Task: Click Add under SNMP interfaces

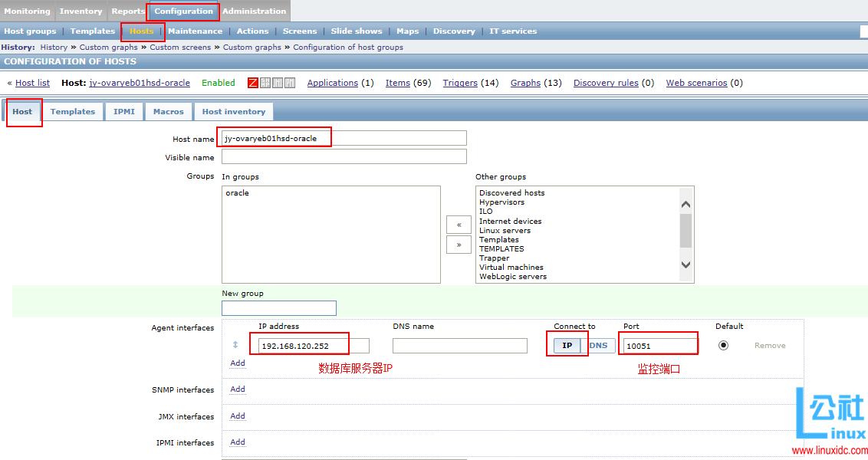Action: click(238, 389)
